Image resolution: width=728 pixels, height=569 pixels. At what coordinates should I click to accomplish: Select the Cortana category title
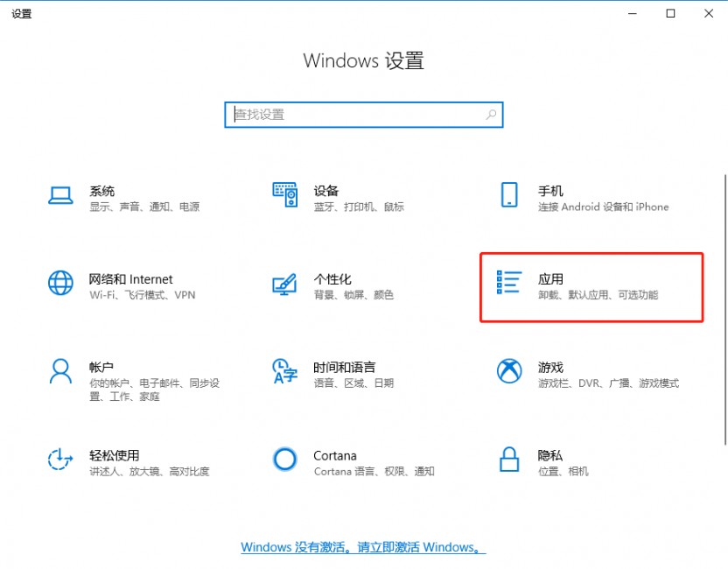(x=335, y=456)
